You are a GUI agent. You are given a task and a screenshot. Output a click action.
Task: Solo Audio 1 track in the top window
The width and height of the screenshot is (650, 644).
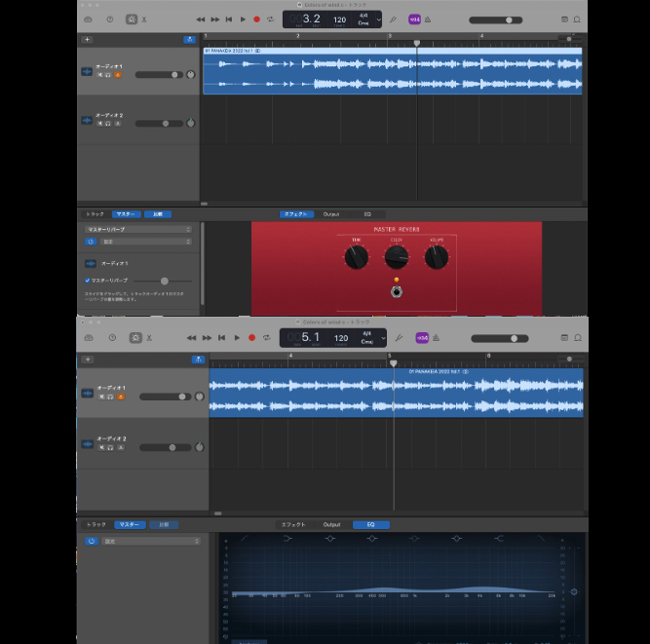(108, 75)
